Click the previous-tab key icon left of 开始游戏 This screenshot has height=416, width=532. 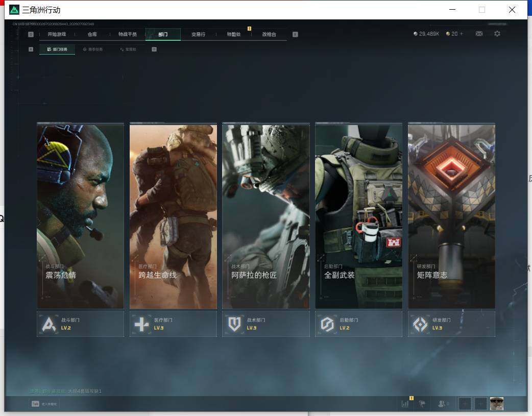pyautogui.click(x=31, y=34)
